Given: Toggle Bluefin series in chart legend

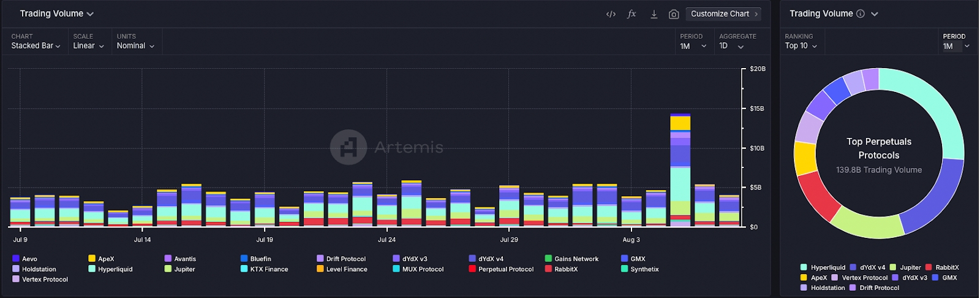Looking at the screenshot, I should (256, 259).
